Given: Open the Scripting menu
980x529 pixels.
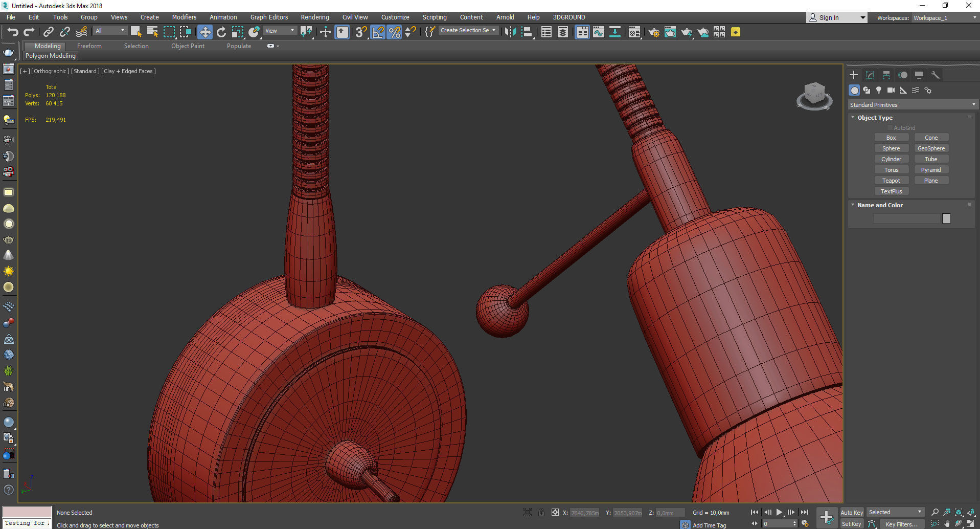Looking at the screenshot, I should coord(435,17).
